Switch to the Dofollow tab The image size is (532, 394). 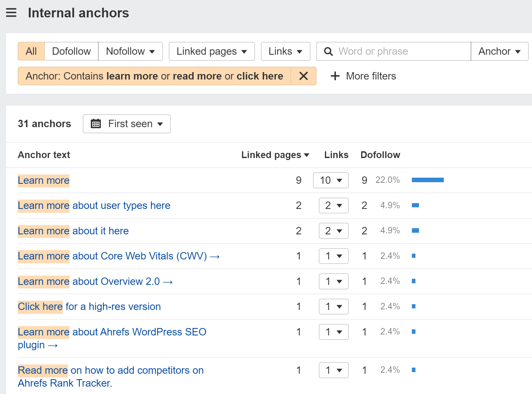coord(71,51)
